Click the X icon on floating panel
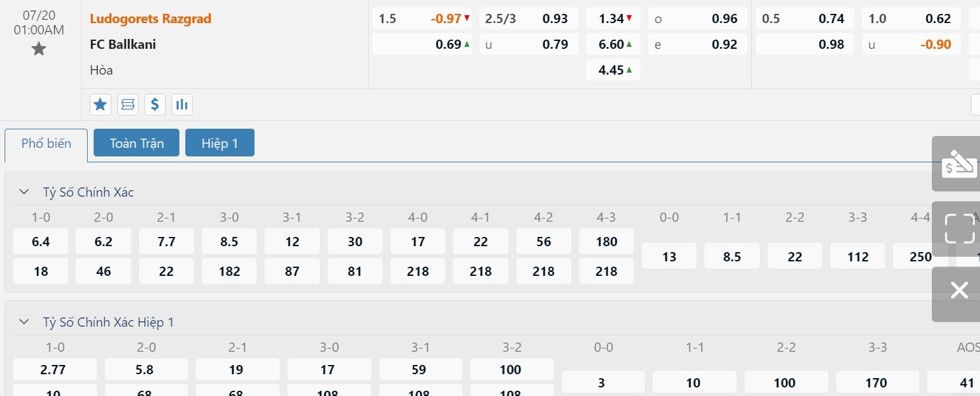Screen dimensions: 980x396 click(x=959, y=290)
